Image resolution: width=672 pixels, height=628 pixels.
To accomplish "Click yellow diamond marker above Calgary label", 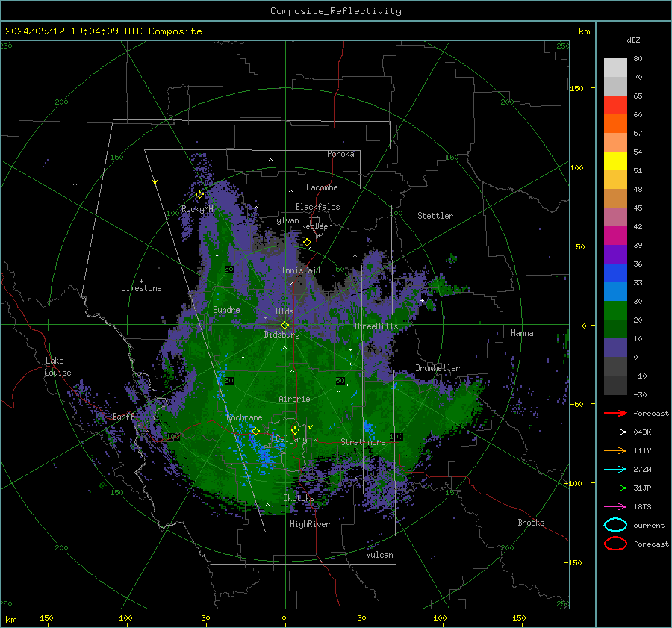I will point(295,430).
